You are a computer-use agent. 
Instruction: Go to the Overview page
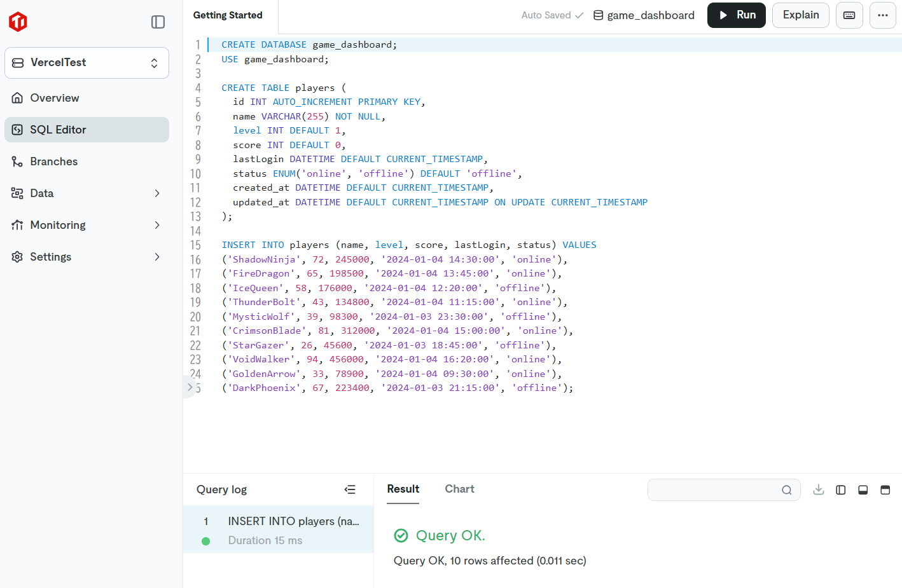click(87, 98)
